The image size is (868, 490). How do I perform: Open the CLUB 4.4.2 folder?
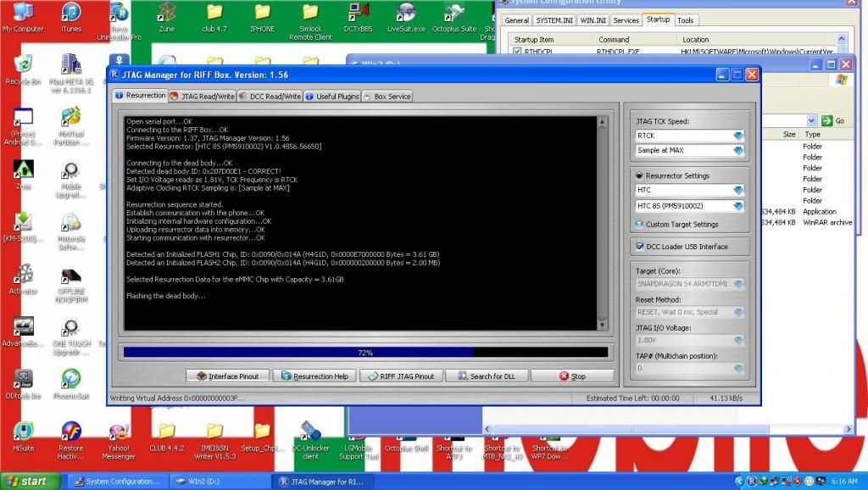(166, 437)
